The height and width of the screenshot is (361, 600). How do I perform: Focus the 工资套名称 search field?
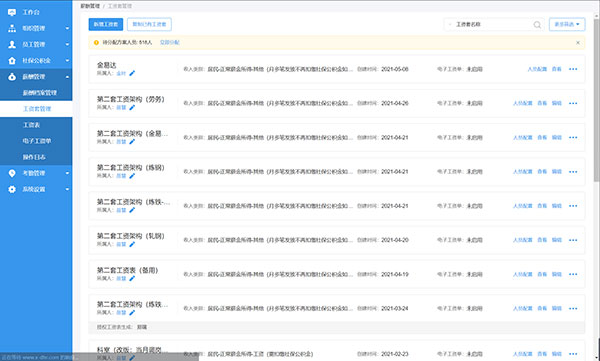[x=494, y=24]
